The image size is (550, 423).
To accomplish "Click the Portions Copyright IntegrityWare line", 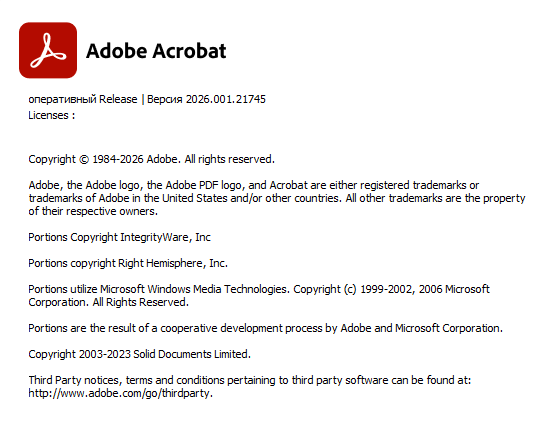I will (x=120, y=237).
